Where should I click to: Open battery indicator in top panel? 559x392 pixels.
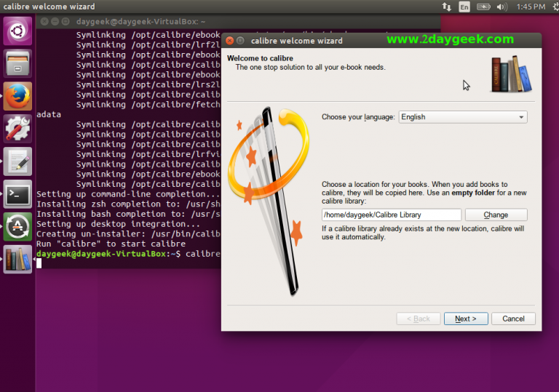click(483, 7)
